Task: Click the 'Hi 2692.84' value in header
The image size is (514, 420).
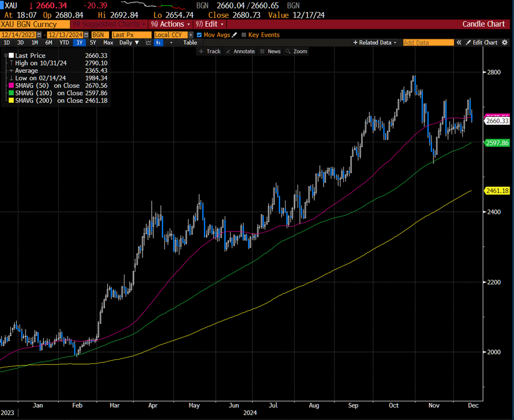Action: tap(118, 15)
